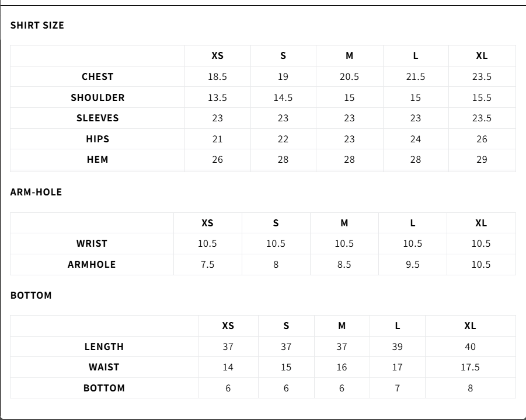Image resolution: width=526 pixels, height=420 pixels.
Task: Select chest value 20.5 for size M
Action: tap(349, 76)
